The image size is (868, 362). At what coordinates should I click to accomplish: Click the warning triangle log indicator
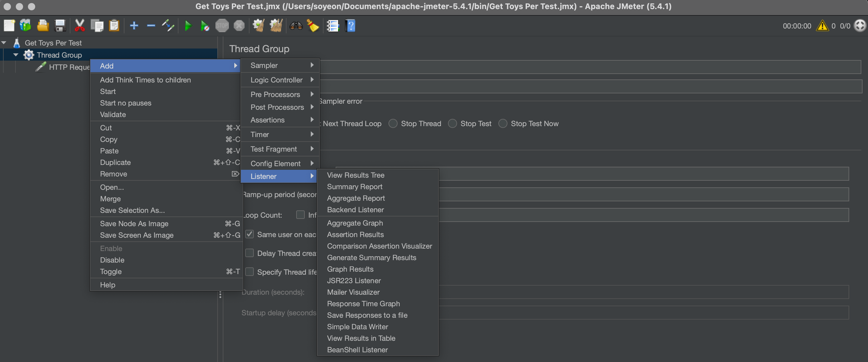(822, 25)
